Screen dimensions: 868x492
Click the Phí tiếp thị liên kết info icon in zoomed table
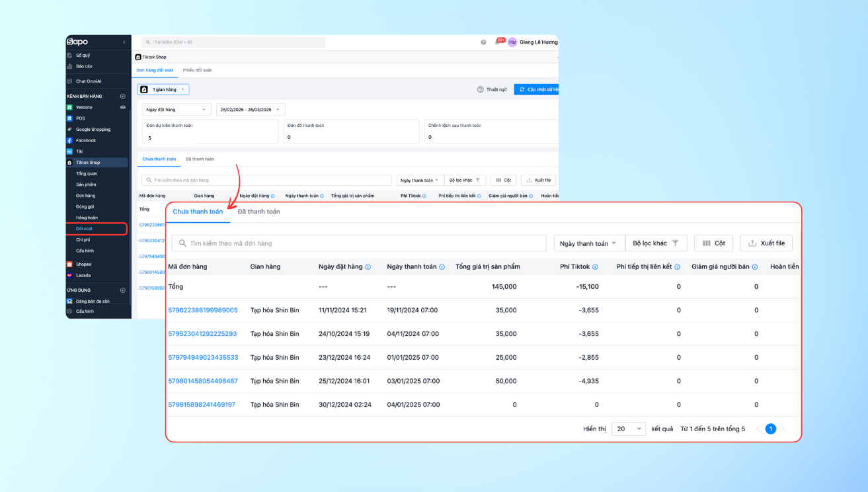coord(678,267)
